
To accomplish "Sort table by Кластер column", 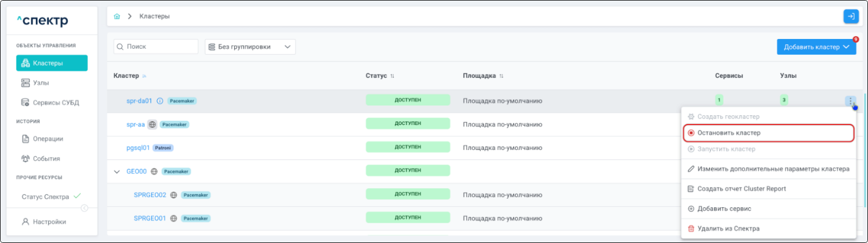I will pyautogui.click(x=144, y=76).
